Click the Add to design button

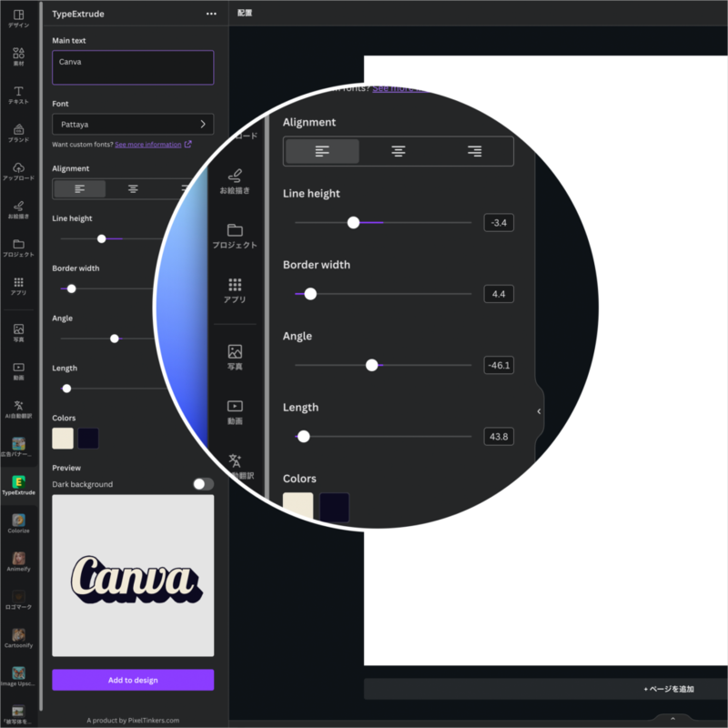pyautogui.click(x=133, y=680)
